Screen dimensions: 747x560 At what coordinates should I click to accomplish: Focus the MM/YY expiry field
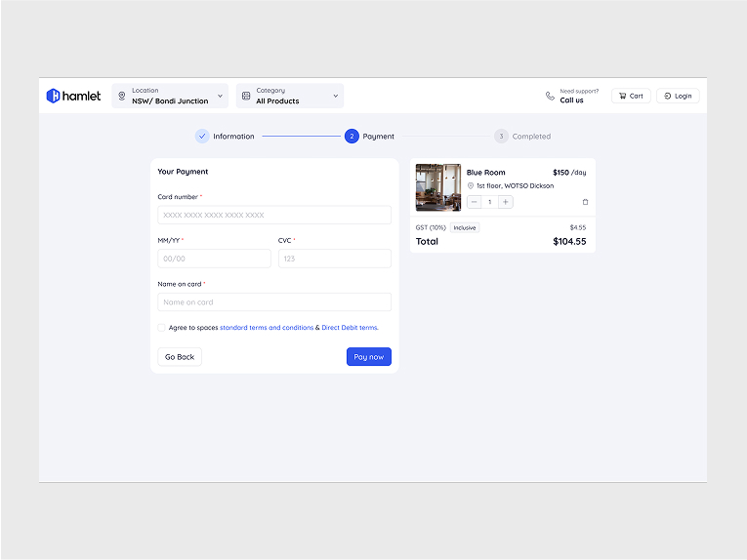pos(215,259)
